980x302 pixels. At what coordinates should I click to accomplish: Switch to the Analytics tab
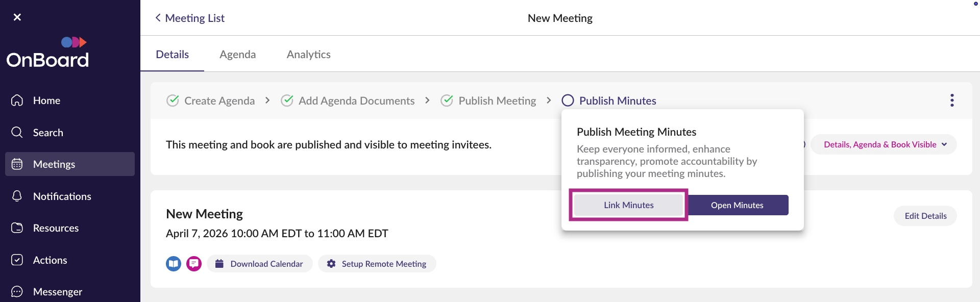tap(308, 55)
